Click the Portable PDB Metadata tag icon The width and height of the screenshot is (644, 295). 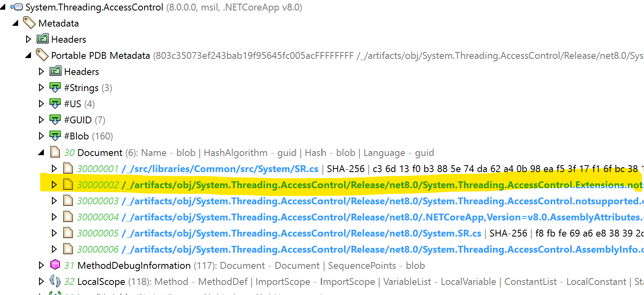43,55
